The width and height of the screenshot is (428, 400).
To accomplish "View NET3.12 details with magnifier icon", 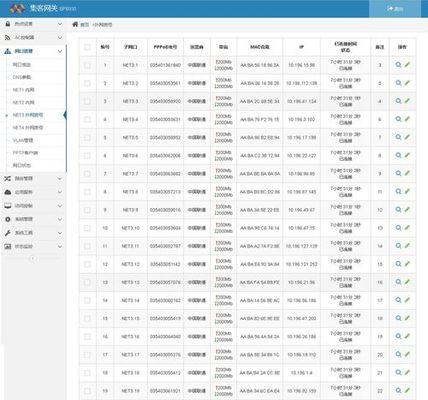I will (398, 264).
